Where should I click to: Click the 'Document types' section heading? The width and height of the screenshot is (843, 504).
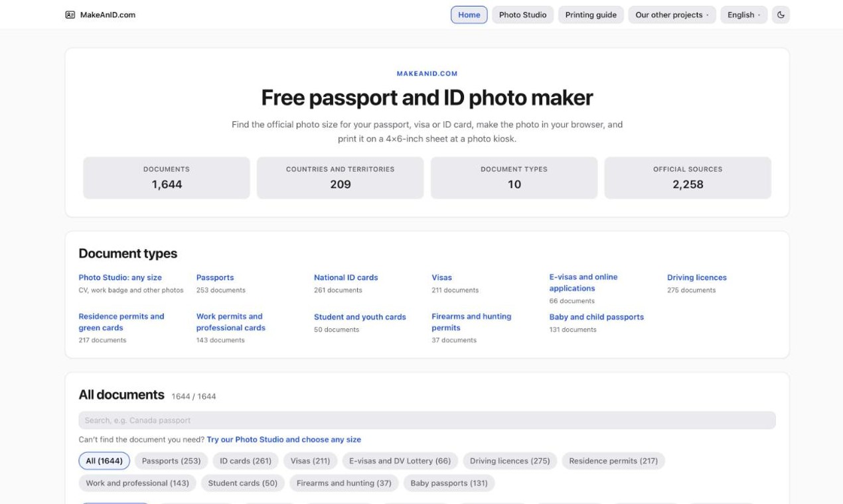(128, 253)
